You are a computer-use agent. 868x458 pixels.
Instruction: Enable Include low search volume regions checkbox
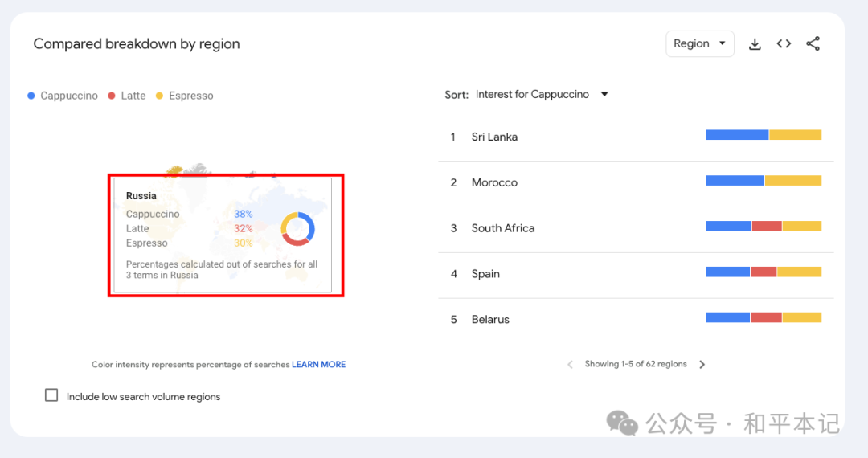[x=51, y=395]
